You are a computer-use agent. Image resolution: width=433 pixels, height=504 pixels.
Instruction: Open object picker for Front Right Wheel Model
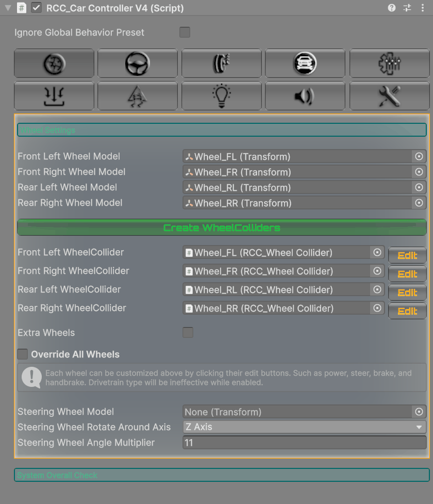coord(419,172)
